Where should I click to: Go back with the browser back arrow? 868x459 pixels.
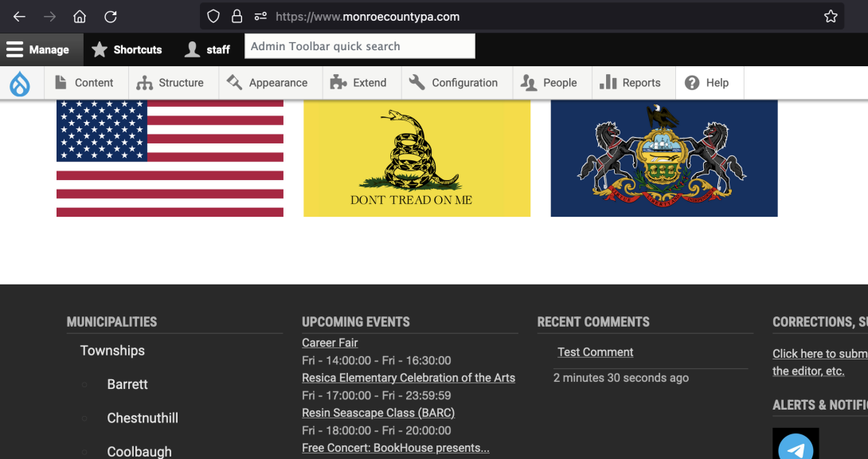click(x=19, y=17)
